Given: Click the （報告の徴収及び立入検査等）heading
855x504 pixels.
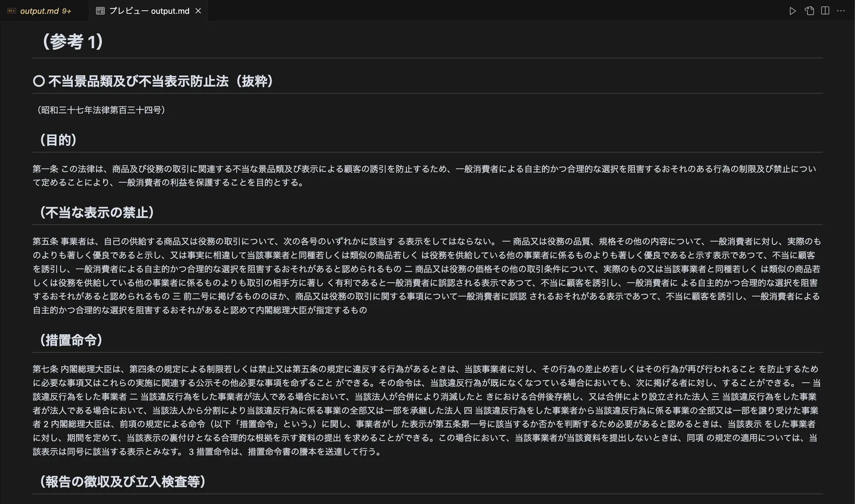Looking at the screenshot, I should 123,482.
